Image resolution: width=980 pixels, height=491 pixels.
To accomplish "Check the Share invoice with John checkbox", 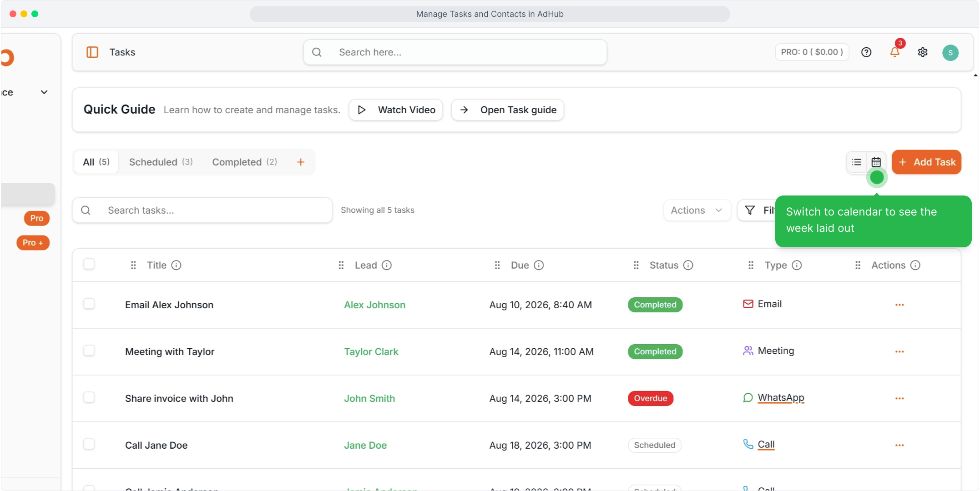I will pyautogui.click(x=89, y=397).
